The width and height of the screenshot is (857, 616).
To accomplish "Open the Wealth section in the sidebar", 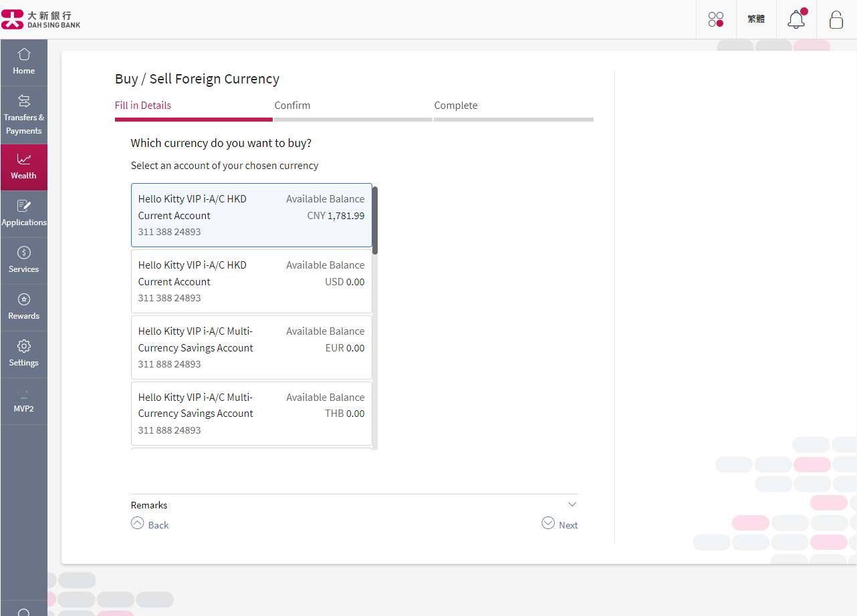I will point(23,167).
